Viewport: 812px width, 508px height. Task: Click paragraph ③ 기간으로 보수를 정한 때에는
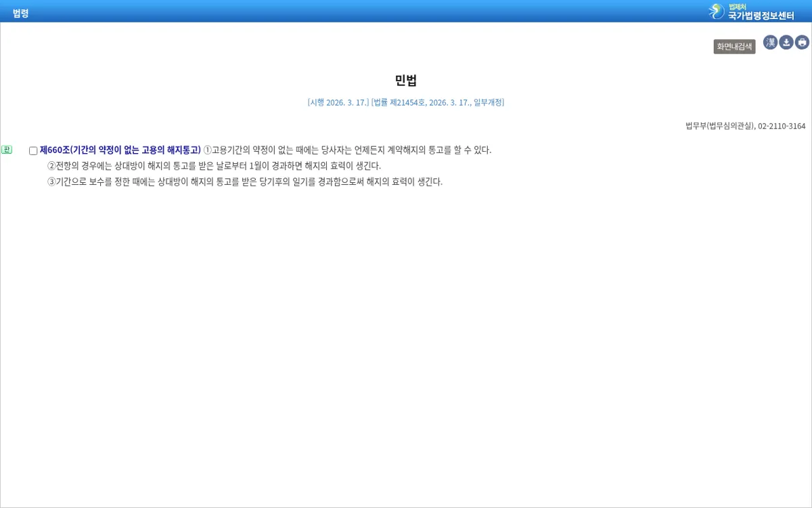coord(244,182)
